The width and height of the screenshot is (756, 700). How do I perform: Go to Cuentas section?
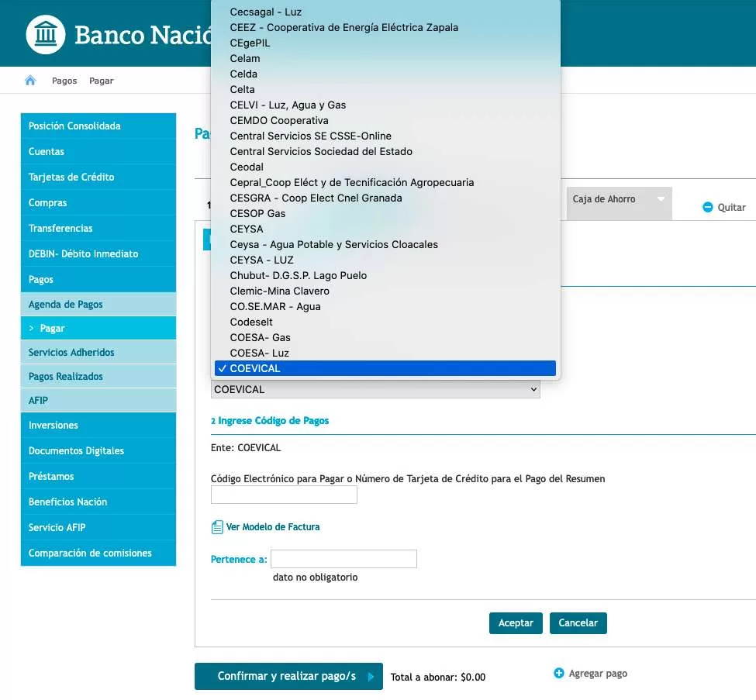tap(98, 151)
